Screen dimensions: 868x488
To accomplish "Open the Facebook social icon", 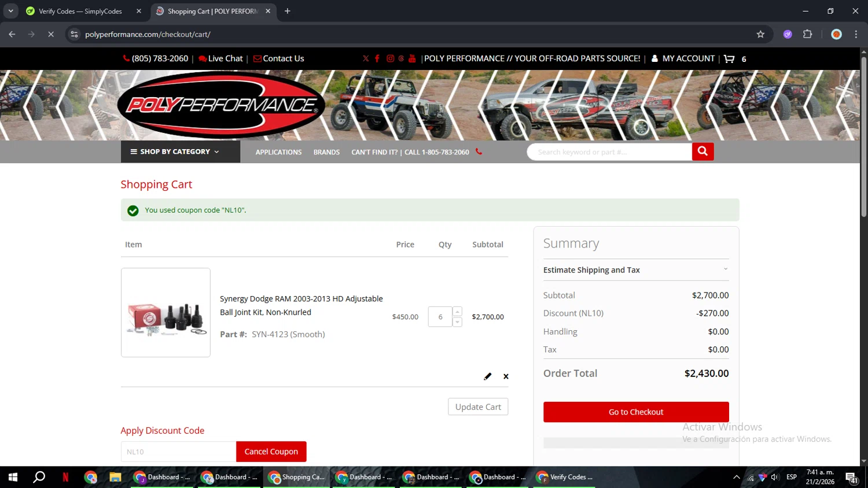I will point(377,58).
